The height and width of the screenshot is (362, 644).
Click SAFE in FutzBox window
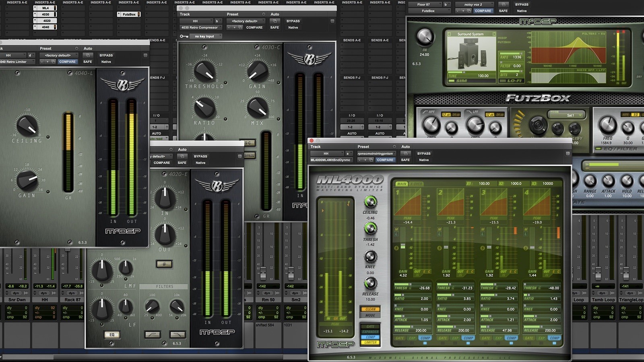[x=503, y=11]
